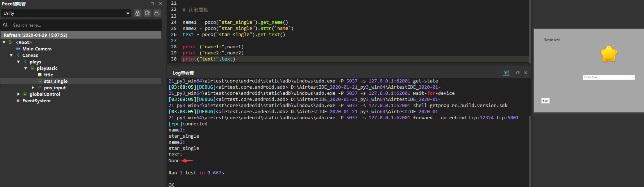The height and width of the screenshot is (187, 644).
Task: Click the Poco pause/lock icon
Action: [138, 13]
